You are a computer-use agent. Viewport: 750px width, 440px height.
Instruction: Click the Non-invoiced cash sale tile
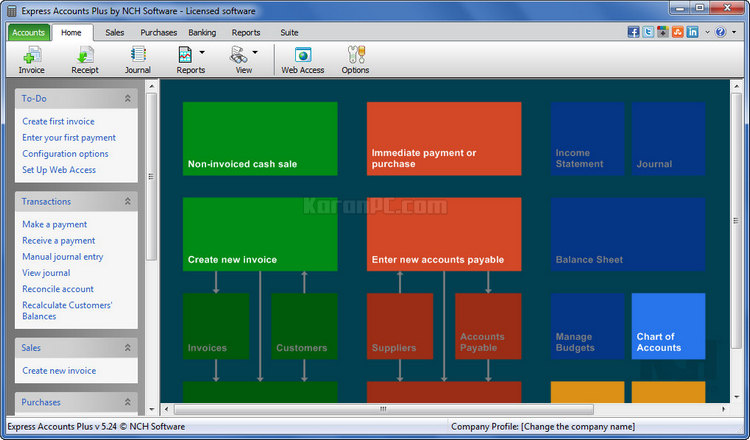[x=260, y=138]
